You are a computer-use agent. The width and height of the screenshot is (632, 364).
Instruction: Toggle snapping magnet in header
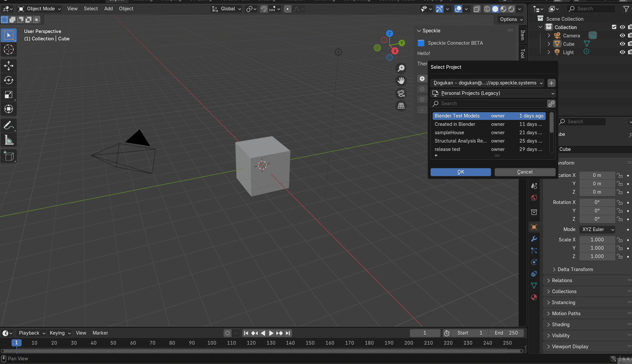[264, 9]
